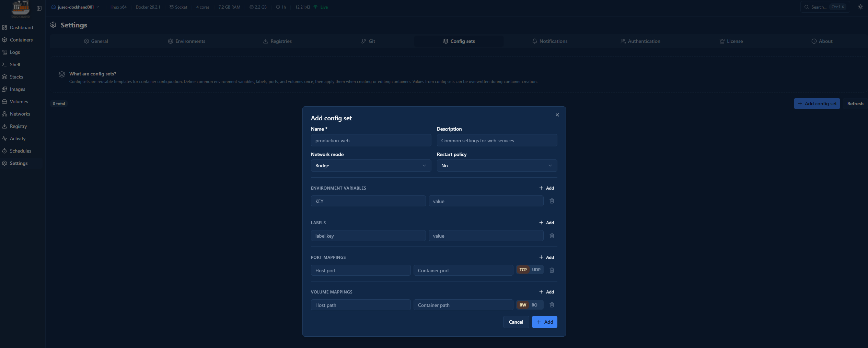Remove the label row with trash icon
Screen dimensions: 868x348
(x=552, y=236)
